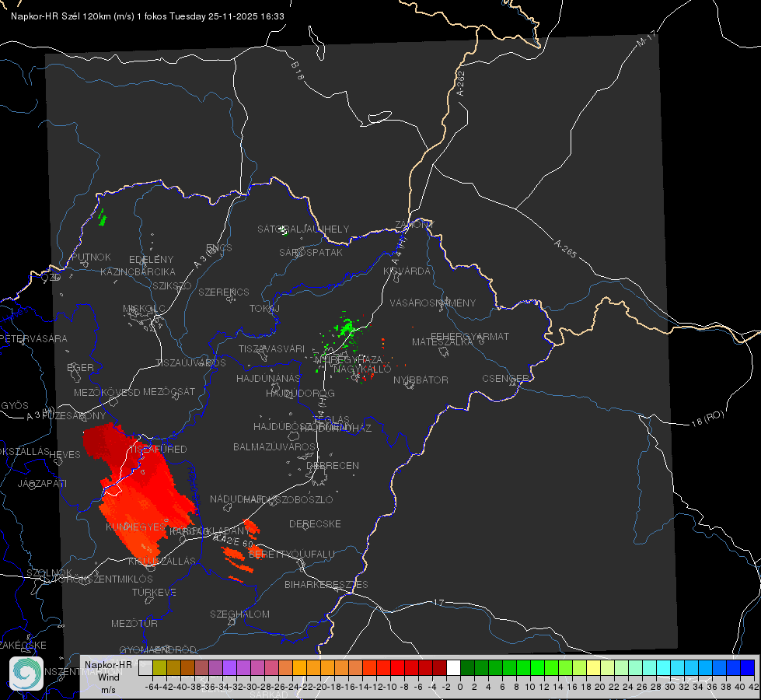This screenshot has height=700, width=761.
Task: Click the Napkor-HR Wind m/s legend label
Action: (x=108, y=677)
